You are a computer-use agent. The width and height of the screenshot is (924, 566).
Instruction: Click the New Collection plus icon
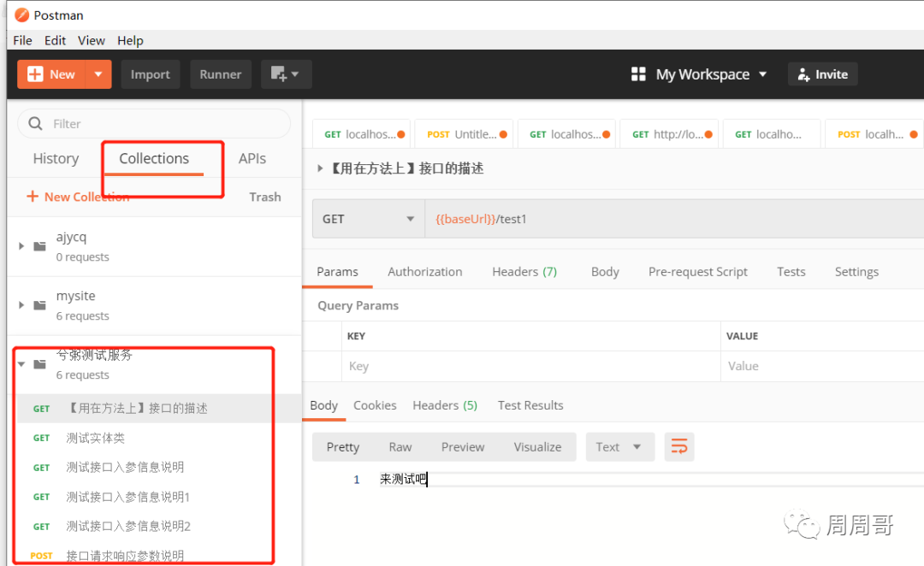(33, 196)
